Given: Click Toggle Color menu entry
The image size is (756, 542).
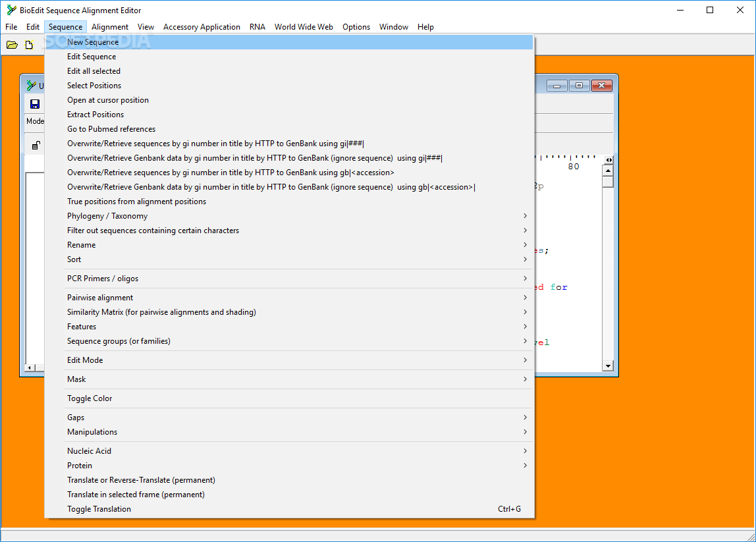Looking at the screenshot, I should point(289,398).
